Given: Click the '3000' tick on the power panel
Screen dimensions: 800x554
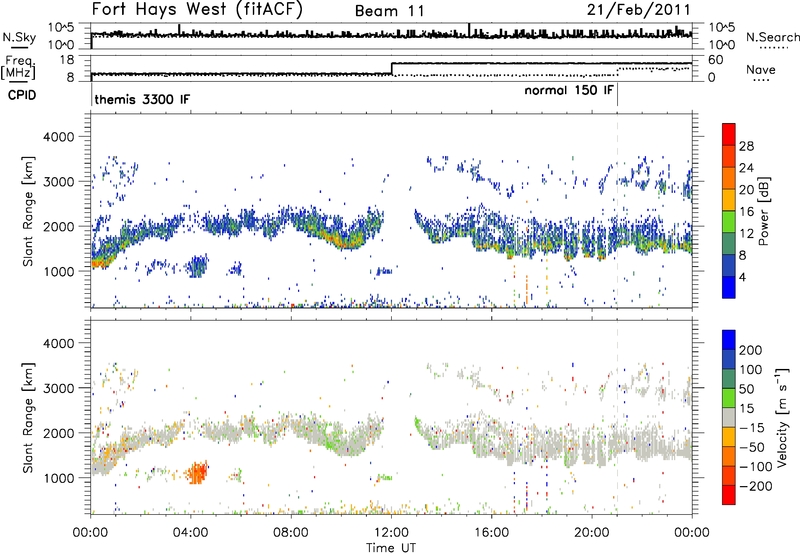Looking at the screenshot, I should coord(61,182).
